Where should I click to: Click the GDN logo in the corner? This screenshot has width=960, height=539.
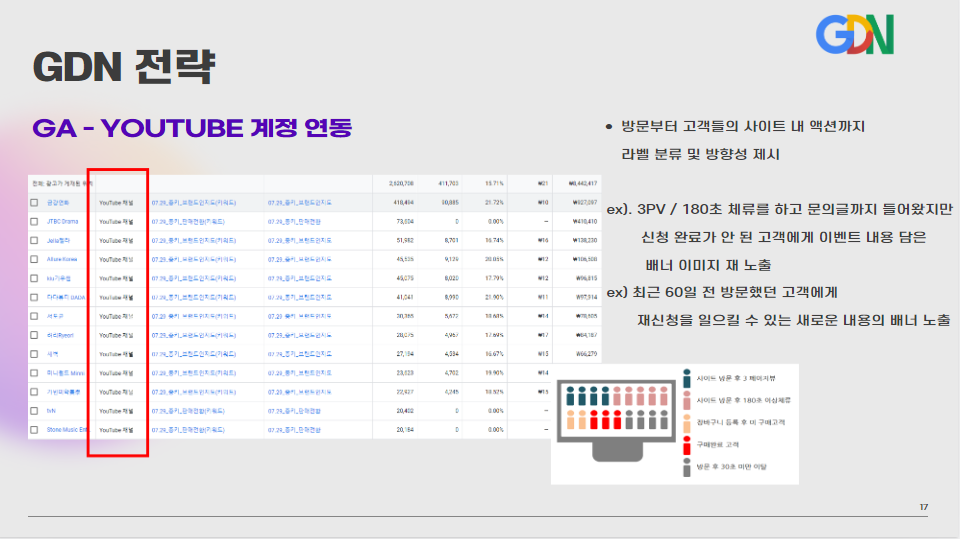pyautogui.click(x=855, y=35)
